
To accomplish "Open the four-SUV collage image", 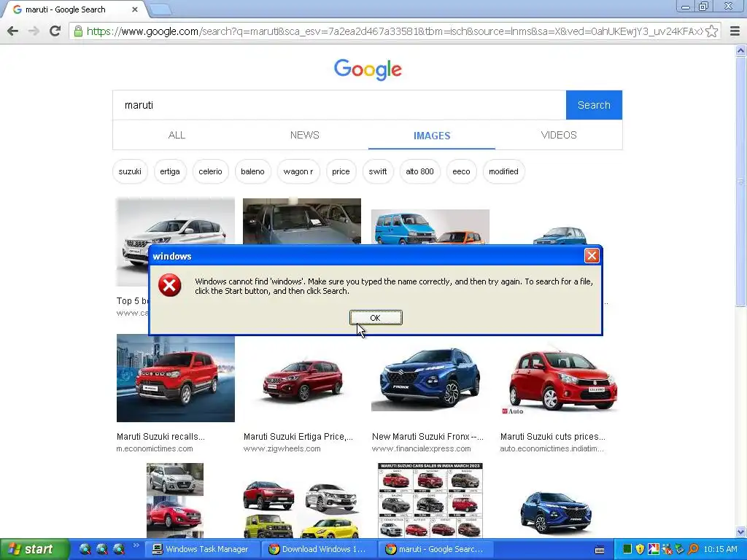I will 301,510.
